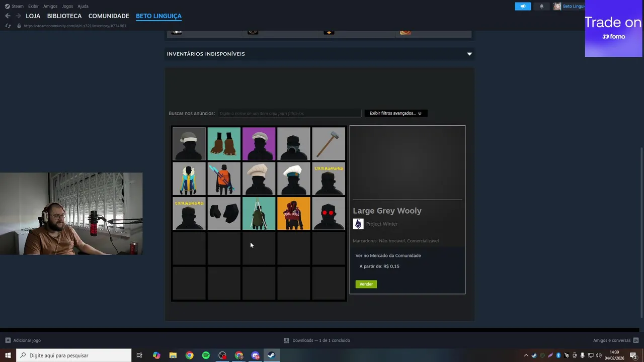
Task: Open the Amigos menu
Action: point(50,7)
